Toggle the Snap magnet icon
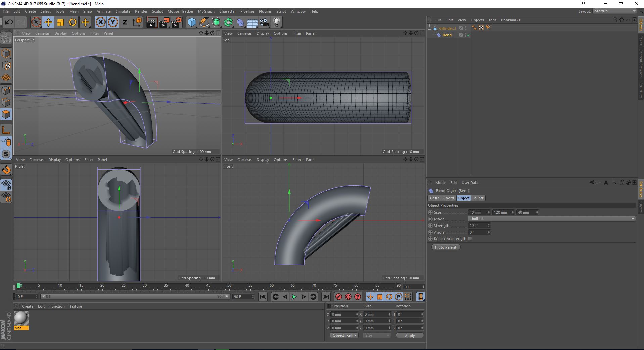The image size is (644, 350). pyautogui.click(x=6, y=170)
